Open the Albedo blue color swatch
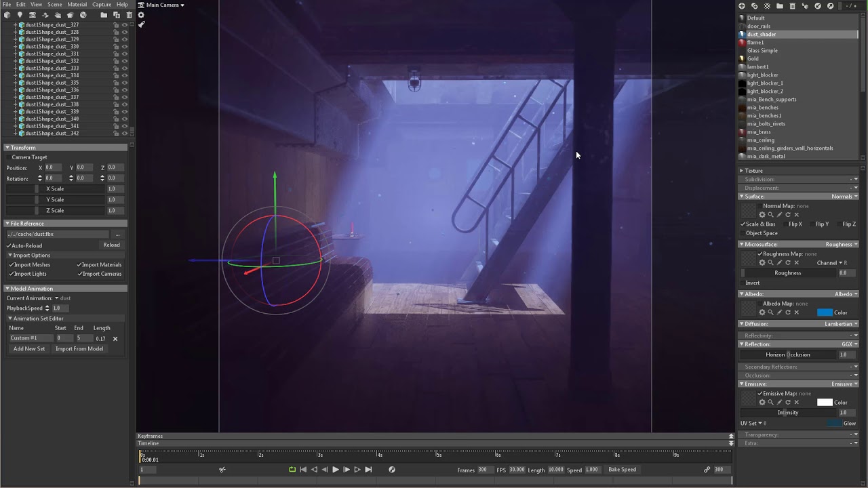The width and height of the screenshot is (868, 488). coord(825,312)
